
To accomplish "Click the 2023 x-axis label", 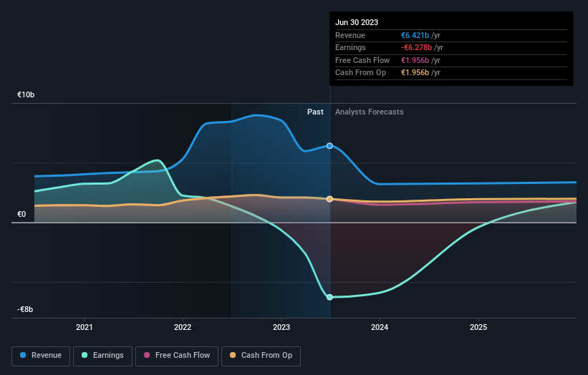I will tap(281, 327).
